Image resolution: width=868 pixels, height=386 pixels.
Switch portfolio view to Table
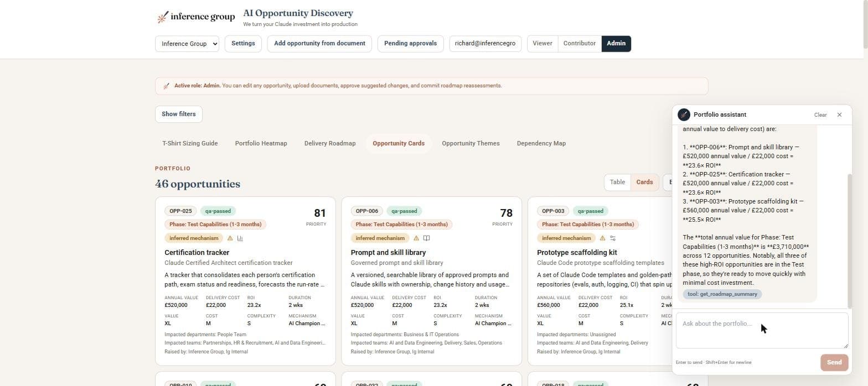tap(617, 182)
